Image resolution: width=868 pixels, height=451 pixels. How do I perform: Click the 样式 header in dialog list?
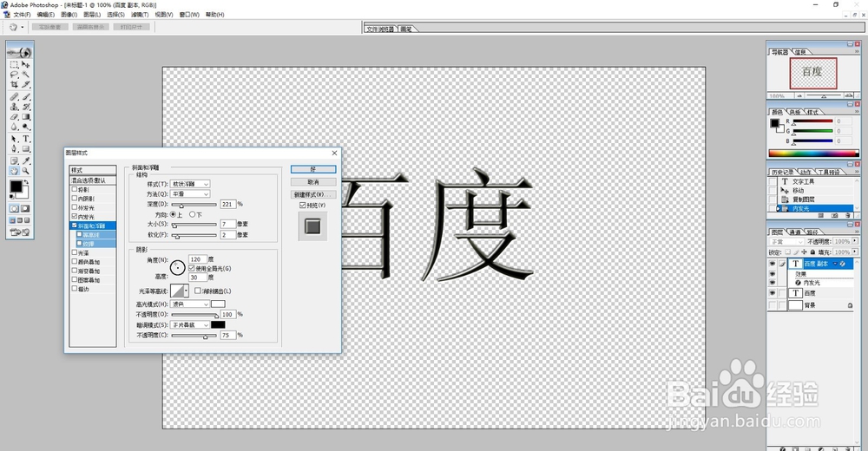coord(93,170)
